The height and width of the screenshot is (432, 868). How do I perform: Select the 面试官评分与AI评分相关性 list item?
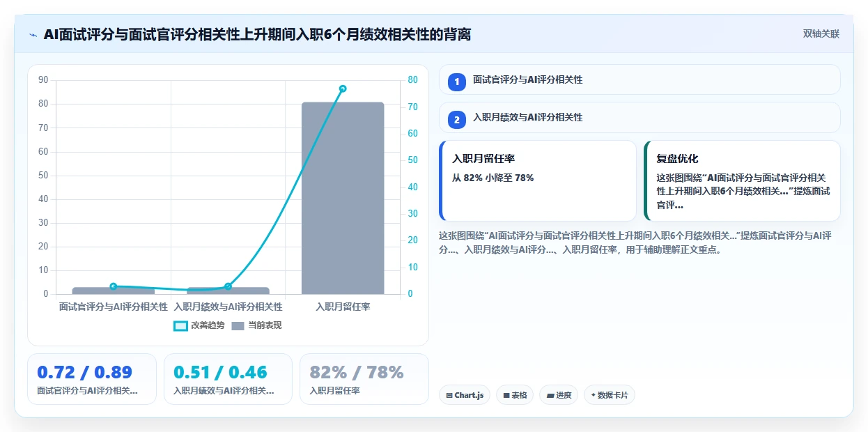click(x=640, y=79)
